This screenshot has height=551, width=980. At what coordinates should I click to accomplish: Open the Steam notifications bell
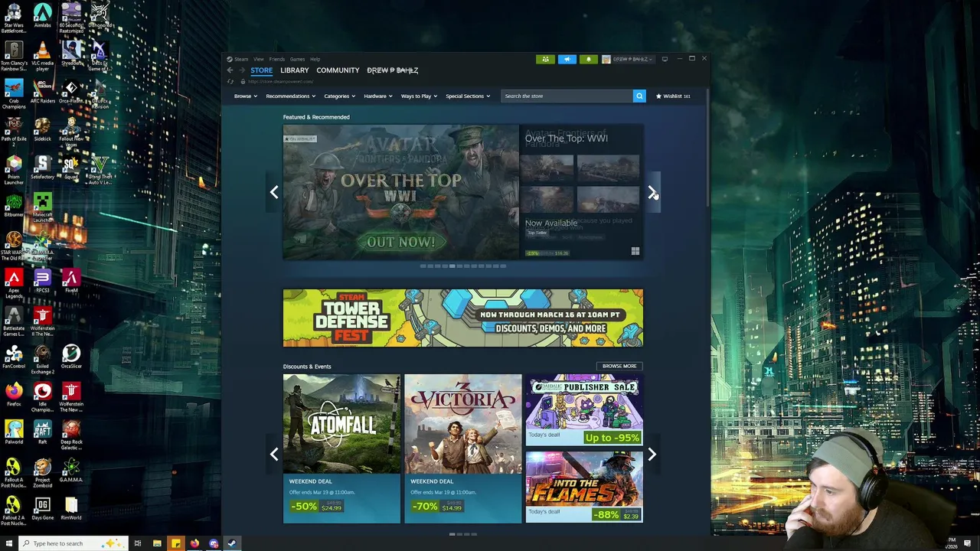point(589,59)
